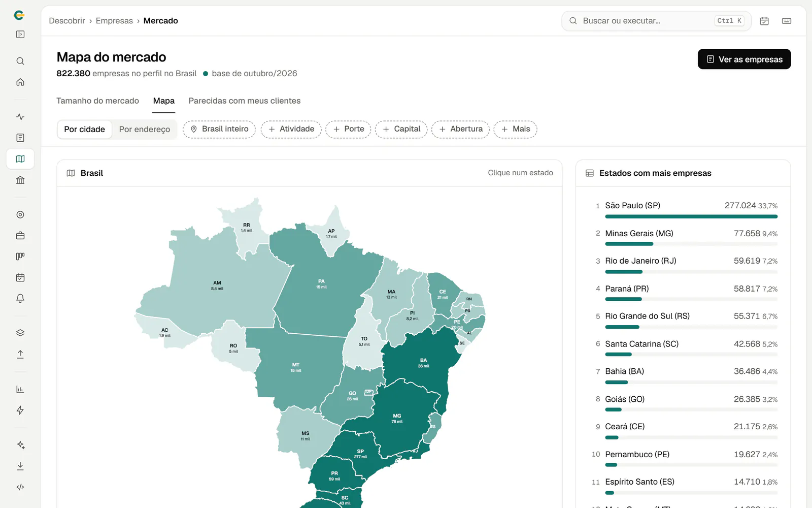Click the download arrow sidebar icon
The image size is (812, 508).
pyautogui.click(x=20, y=466)
